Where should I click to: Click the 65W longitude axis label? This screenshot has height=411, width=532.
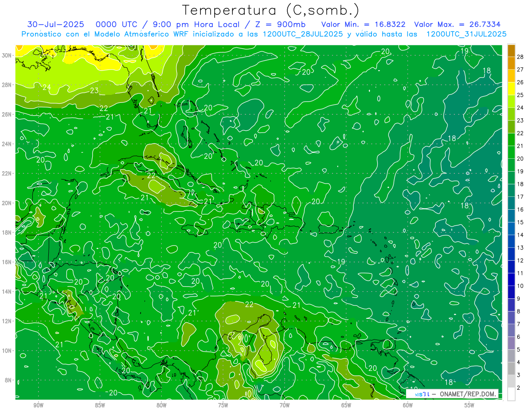tap(346, 405)
